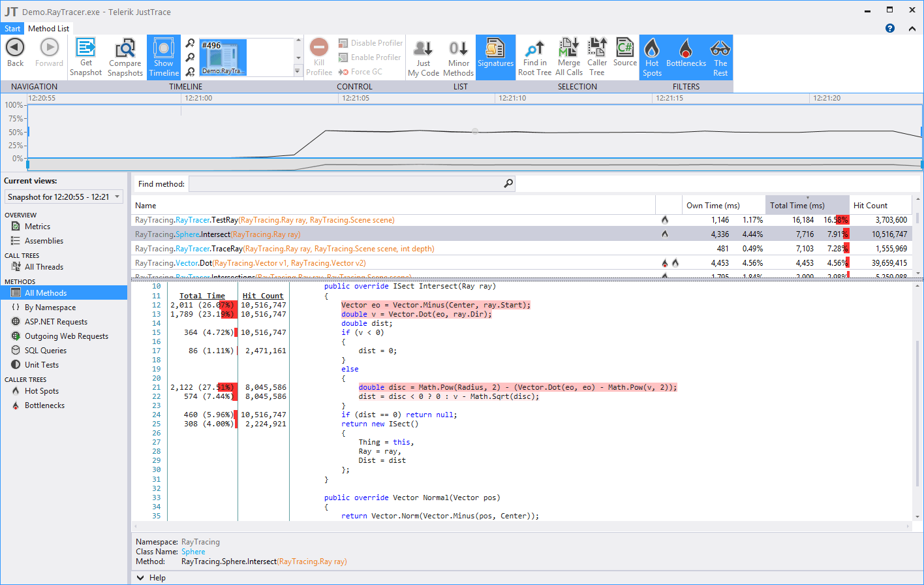
Task: Go Back in navigation
Action: click(15, 52)
